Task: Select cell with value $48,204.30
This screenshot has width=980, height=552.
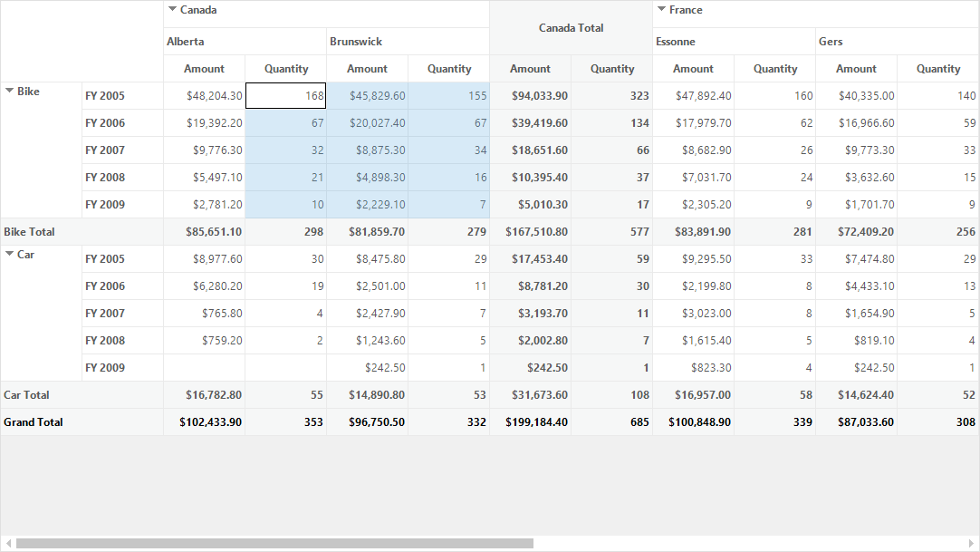Action: point(205,96)
